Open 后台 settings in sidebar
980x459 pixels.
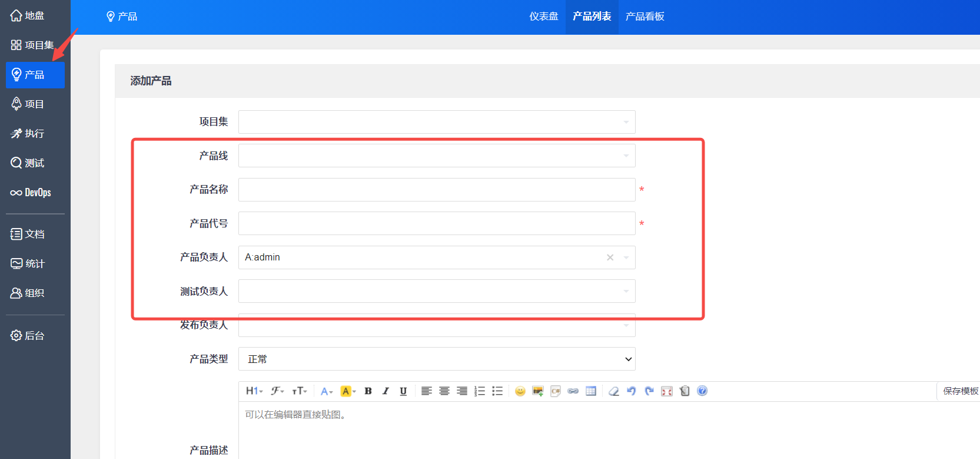(x=28, y=336)
